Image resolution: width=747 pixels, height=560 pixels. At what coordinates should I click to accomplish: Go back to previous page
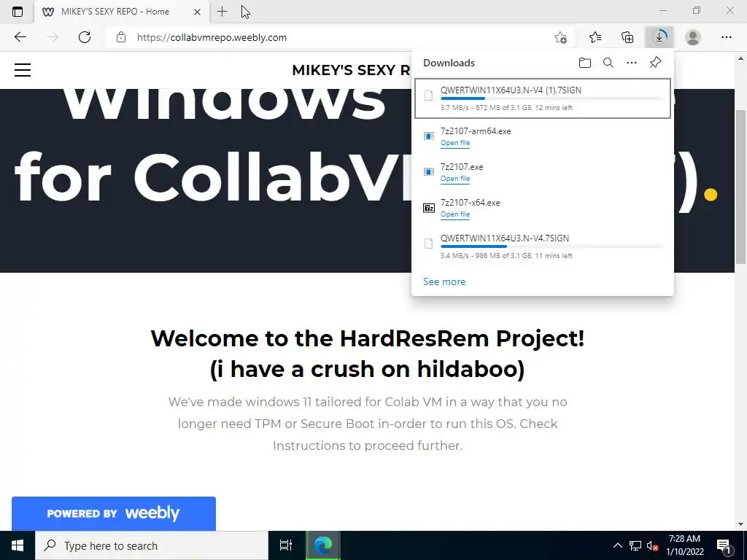coord(20,37)
